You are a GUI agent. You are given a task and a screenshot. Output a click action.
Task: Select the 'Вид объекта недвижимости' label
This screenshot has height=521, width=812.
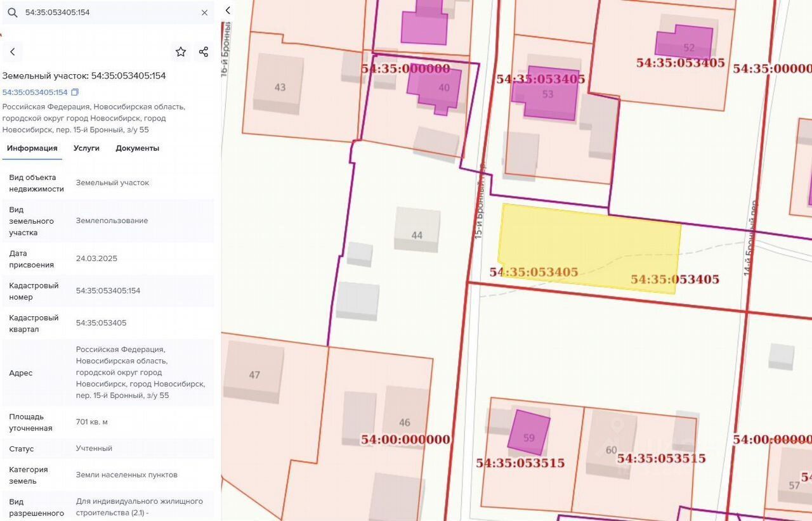36,183
